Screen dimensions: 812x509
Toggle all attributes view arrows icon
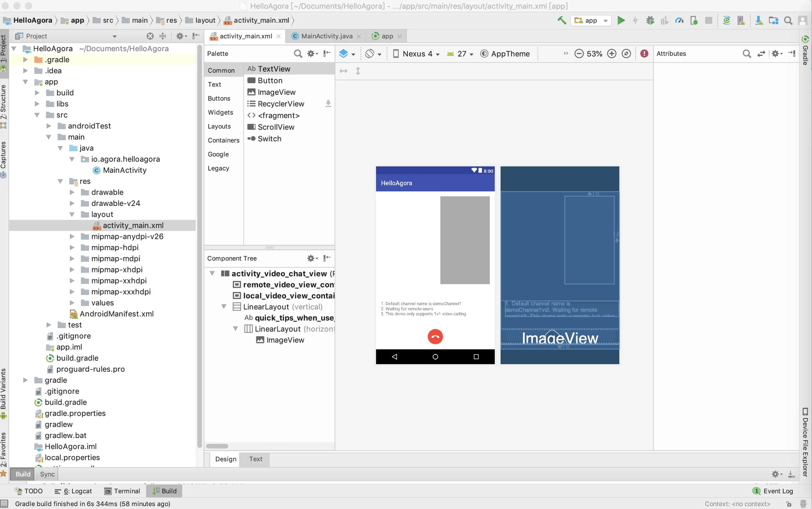(x=761, y=53)
